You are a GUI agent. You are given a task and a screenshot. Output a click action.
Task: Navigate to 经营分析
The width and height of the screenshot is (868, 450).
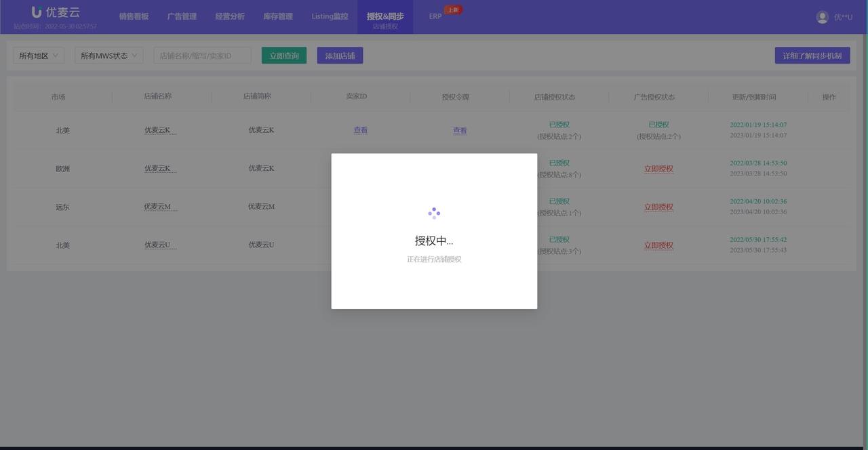pos(230,16)
